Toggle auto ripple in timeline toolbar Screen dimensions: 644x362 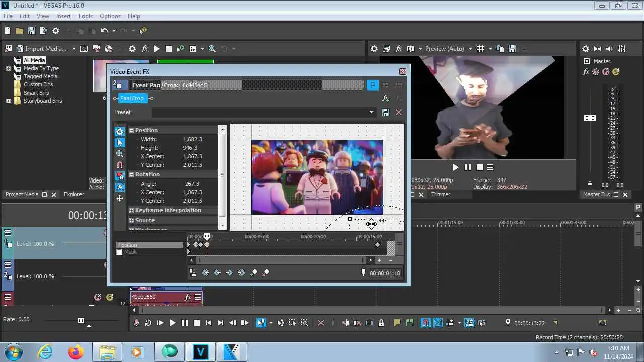click(450, 323)
